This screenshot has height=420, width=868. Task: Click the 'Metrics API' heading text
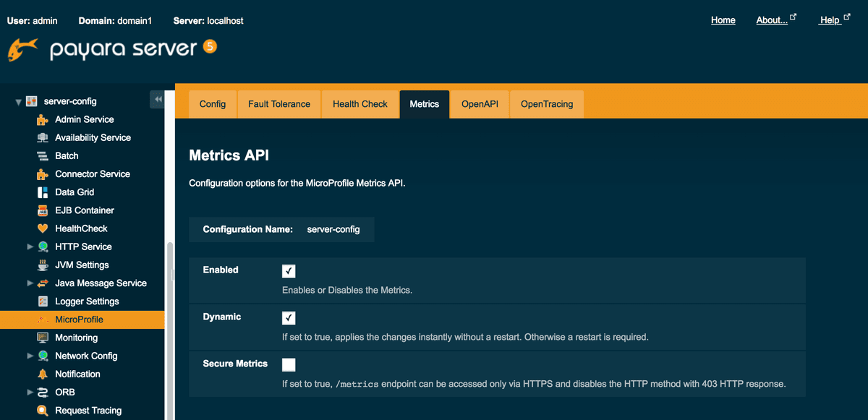coord(229,155)
